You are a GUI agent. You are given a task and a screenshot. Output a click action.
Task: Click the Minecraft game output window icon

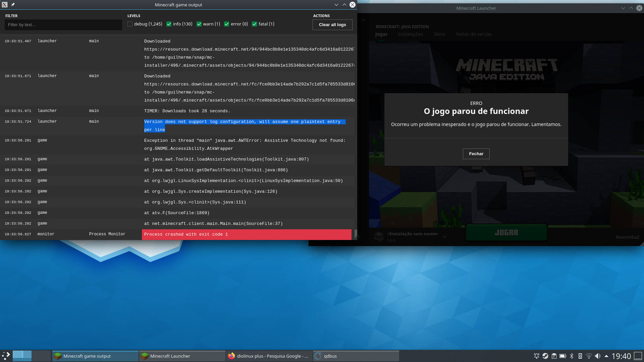(5, 5)
